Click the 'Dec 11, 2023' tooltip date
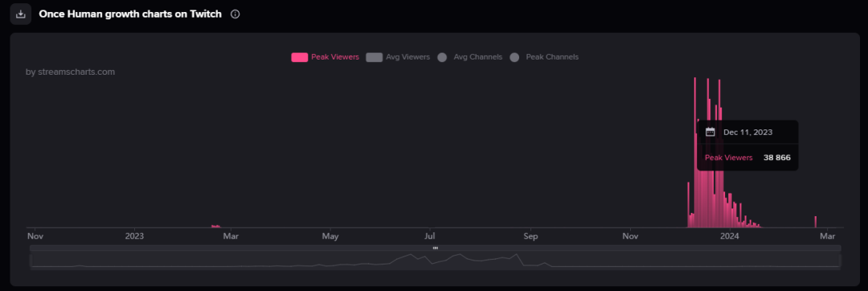The width and height of the screenshot is (868, 291). 748,132
